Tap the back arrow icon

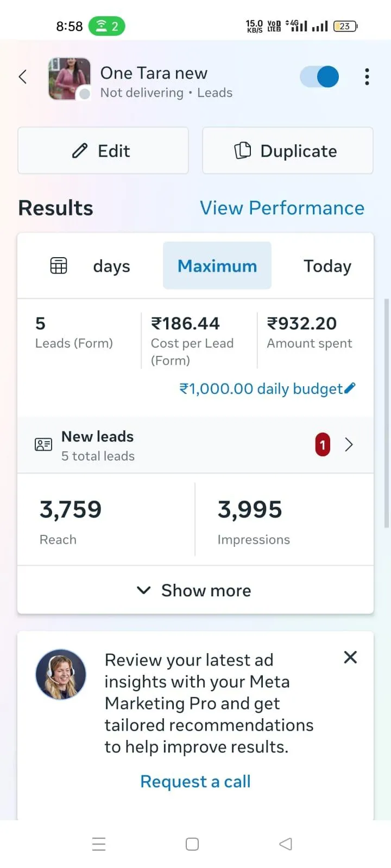pyautogui.click(x=23, y=76)
